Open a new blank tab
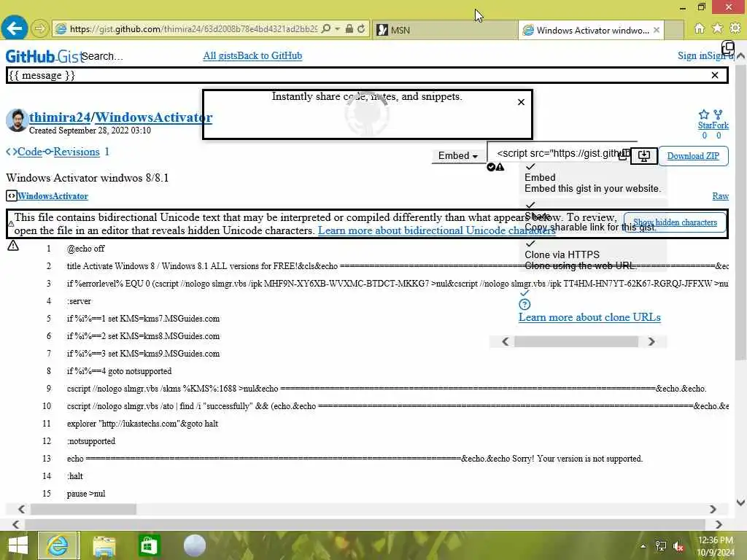This screenshot has width=747, height=560. (673, 30)
